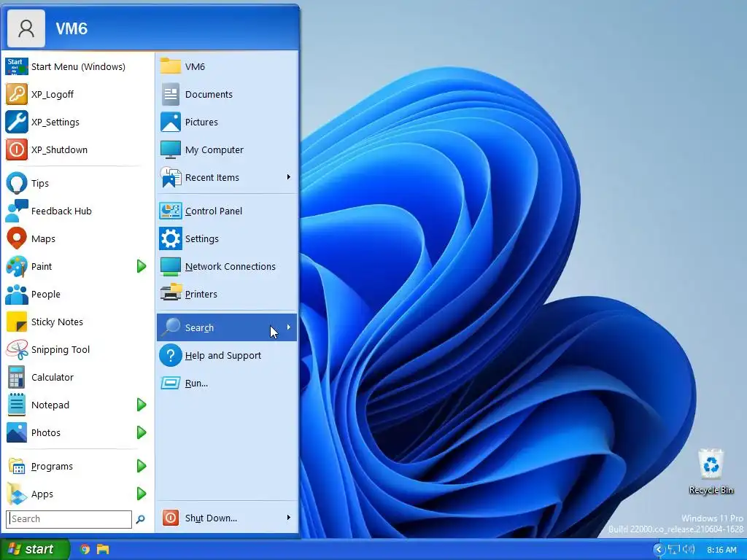Click the Snipping Tool label
The height and width of the screenshot is (560, 747).
point(60,349)
